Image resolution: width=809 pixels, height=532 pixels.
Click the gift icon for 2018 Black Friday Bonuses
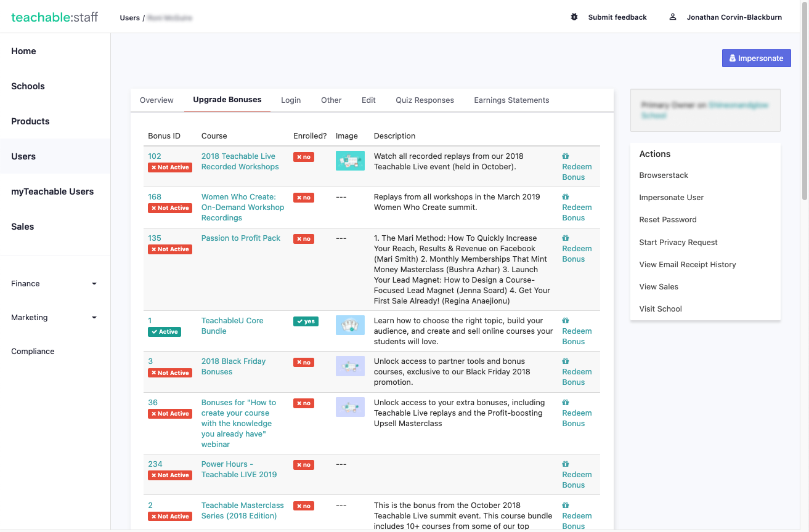[566, 361]
